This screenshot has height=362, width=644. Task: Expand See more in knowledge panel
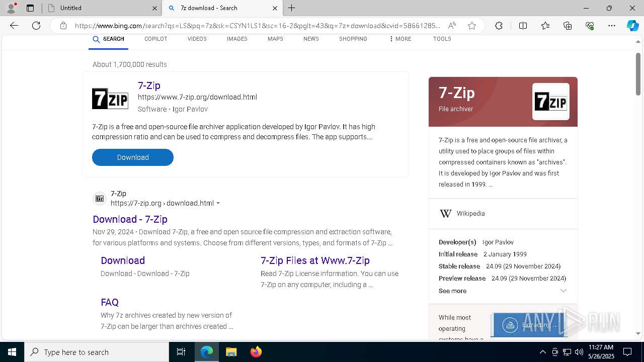click(x=503, y=291)
